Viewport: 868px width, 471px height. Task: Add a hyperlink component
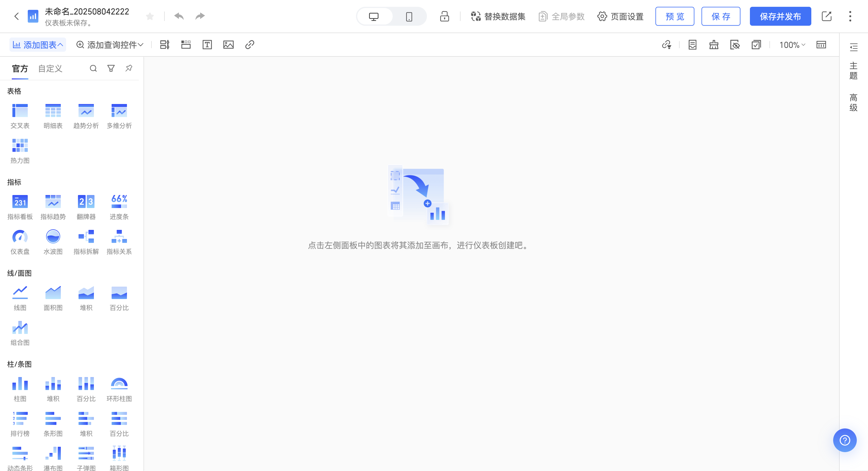pyautogui.click(x=249, y=44)
